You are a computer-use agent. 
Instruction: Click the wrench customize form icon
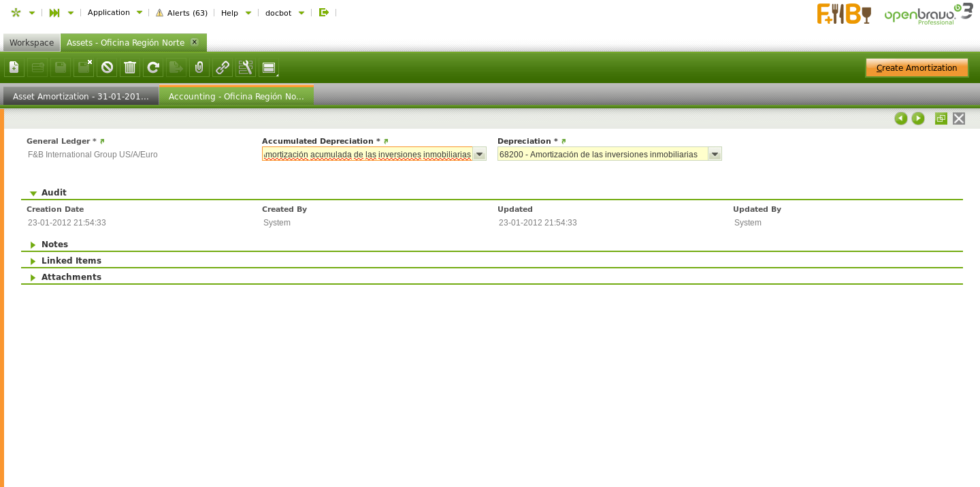[x=246, y=67]
